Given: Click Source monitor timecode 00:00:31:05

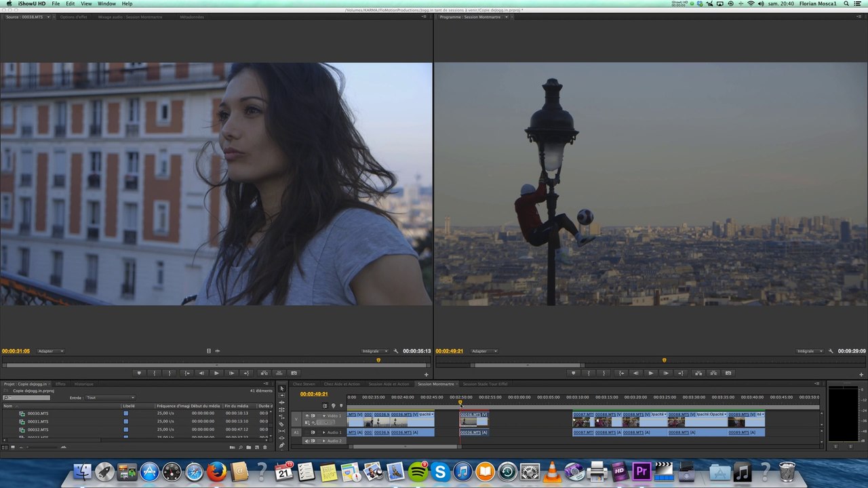Looking at the screenshot, I should (16, 351).
